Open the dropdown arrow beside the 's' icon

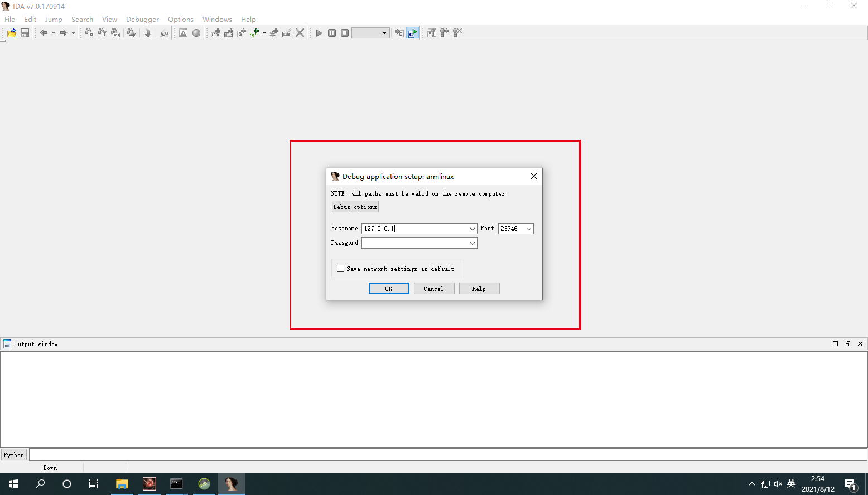coord(264,33)
